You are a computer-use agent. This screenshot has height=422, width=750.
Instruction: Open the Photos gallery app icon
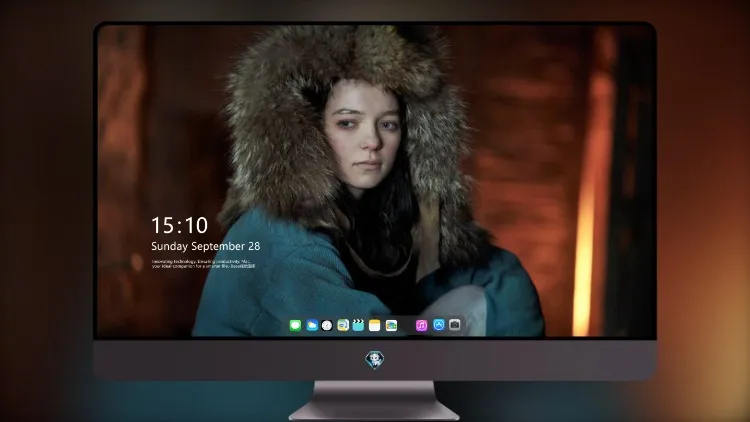click(391, 325)
